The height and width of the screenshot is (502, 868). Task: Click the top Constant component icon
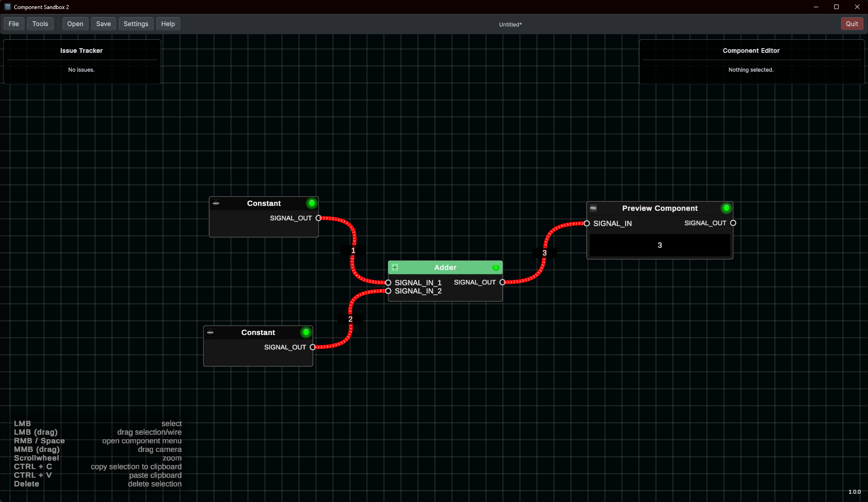pos(216,204)
